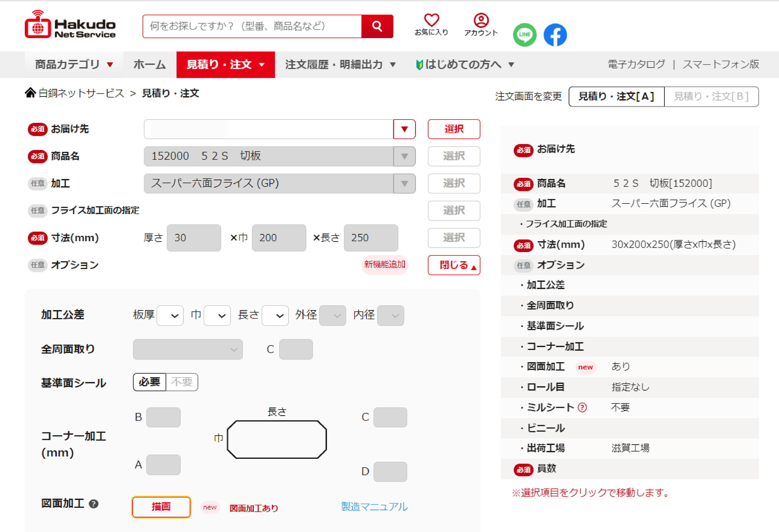Click the ミルシート question mark icon
Screen dimensions: 779x532
[582, 407]
